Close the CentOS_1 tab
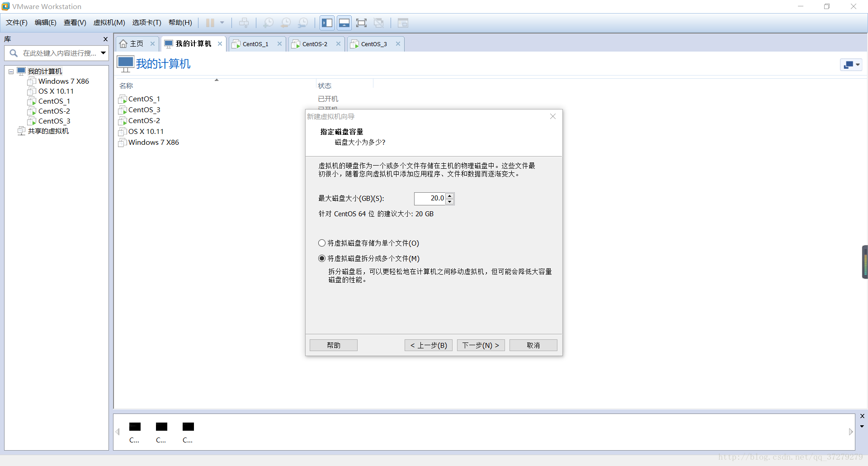 click(x=280, y=44)
